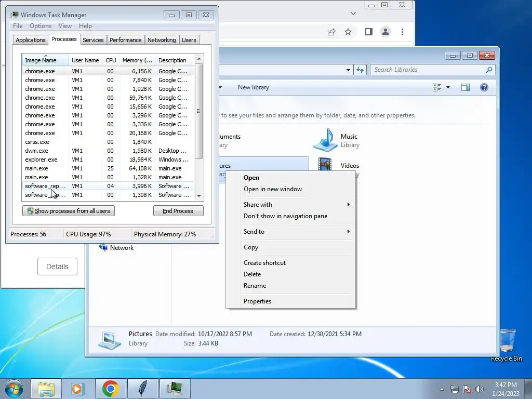The height and width of the screenshot is (399, 532).
Task: Expand Chrome tab search chevron
Action: [x=353, y=14]
